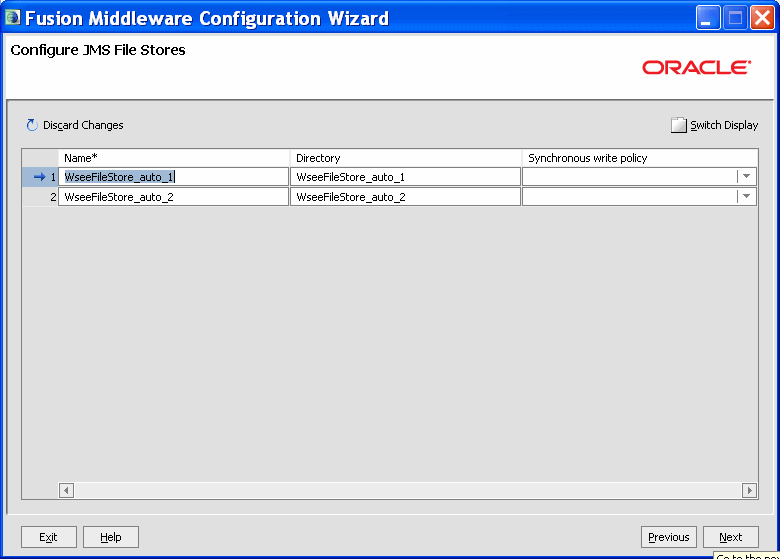Click the horizontal scrollbar left arrow
Screen dimensions: 780x559
(66, 490)
